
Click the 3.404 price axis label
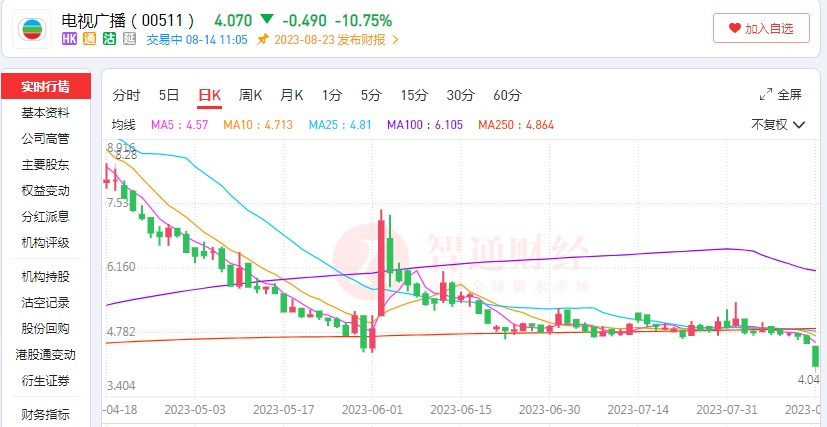click(121, 386)
